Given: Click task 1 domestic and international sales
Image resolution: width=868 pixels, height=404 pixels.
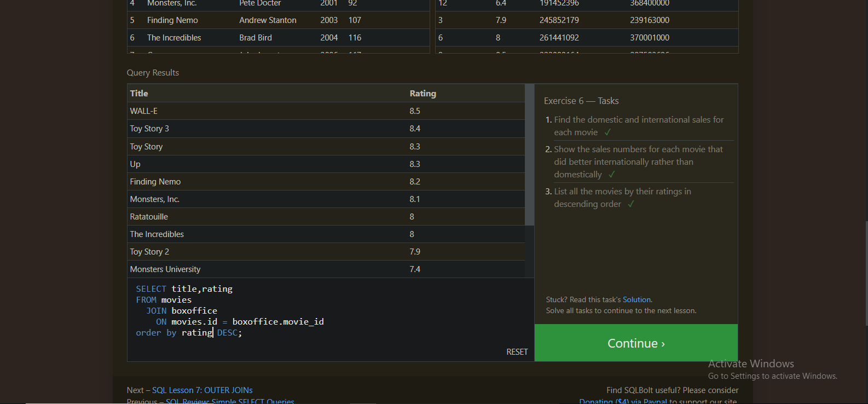Looking at the screenshot, I should (639, 126).
